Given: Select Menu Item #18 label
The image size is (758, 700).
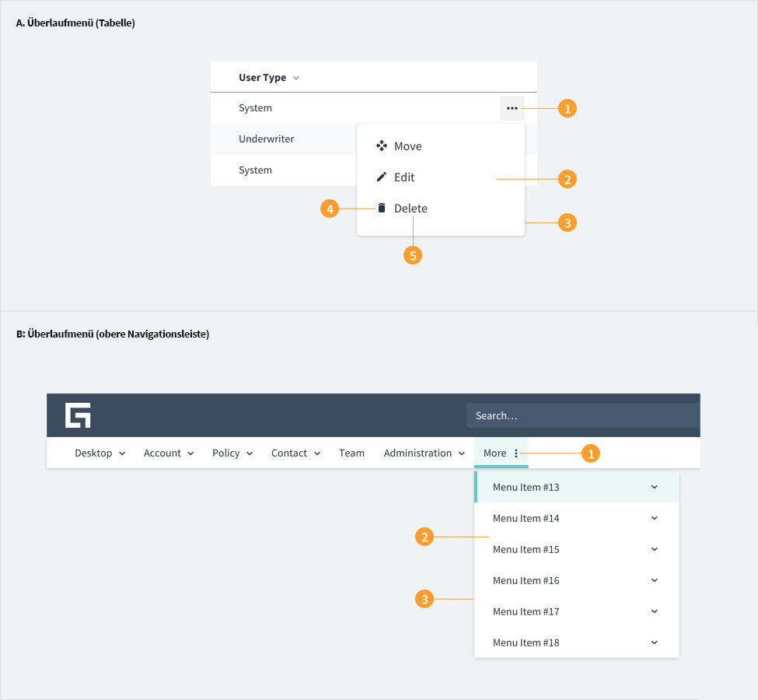Looking at the screenshot, I should [526, 642].
